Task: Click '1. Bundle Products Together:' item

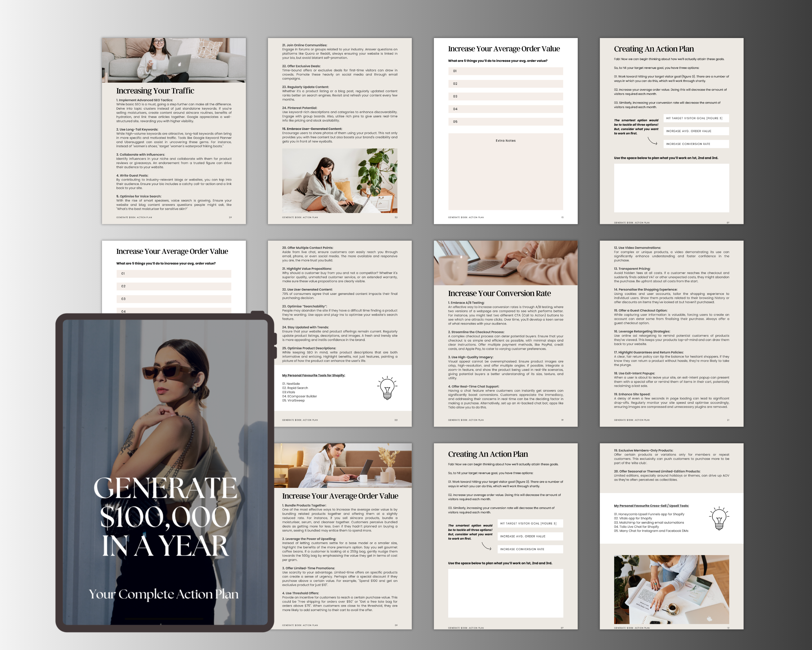Action: pos(304,505)
